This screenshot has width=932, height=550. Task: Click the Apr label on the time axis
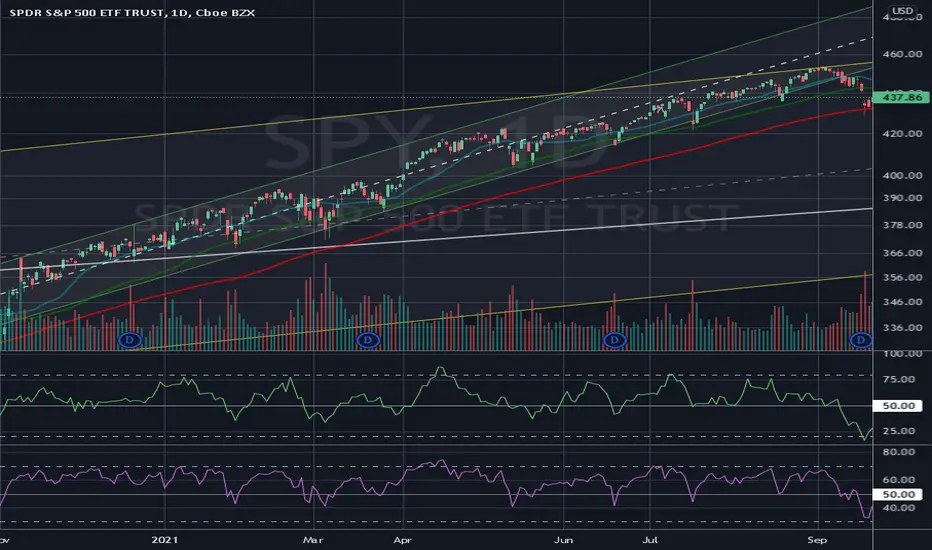coord(403,540)
